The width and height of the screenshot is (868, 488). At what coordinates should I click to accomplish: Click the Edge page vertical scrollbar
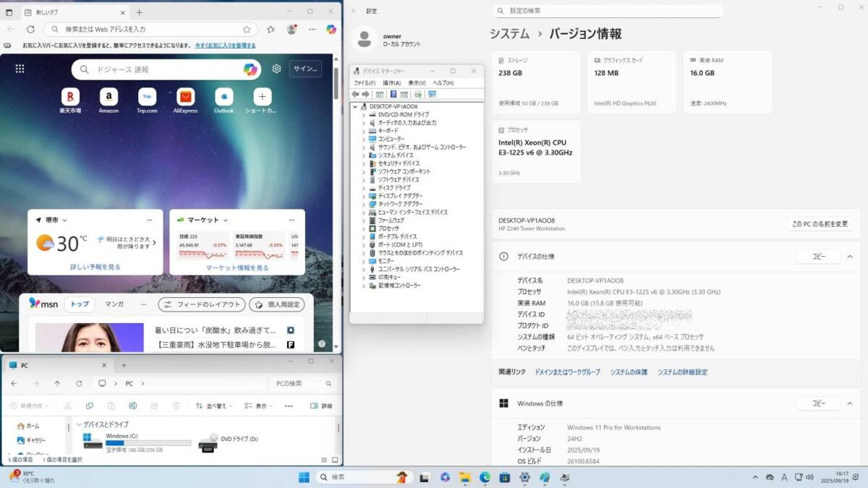point(336,82)
